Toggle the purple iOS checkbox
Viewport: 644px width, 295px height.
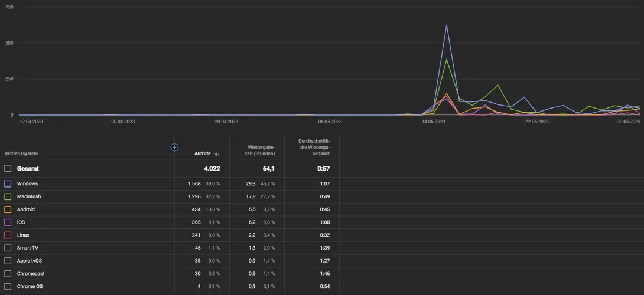click(8, 222)
